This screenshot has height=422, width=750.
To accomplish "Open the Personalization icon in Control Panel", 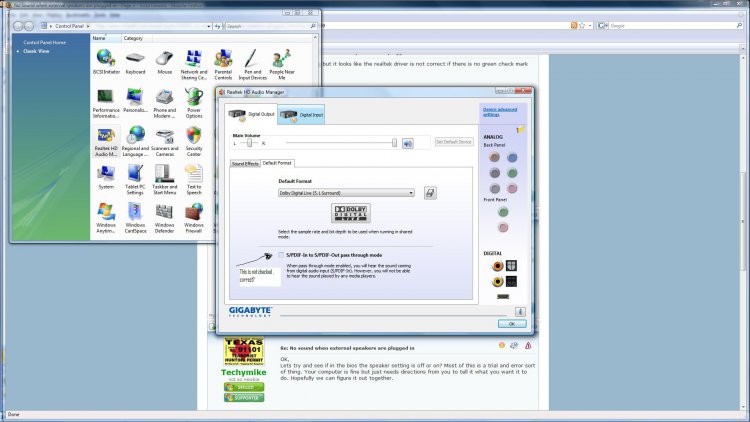I will coord(135,100).
